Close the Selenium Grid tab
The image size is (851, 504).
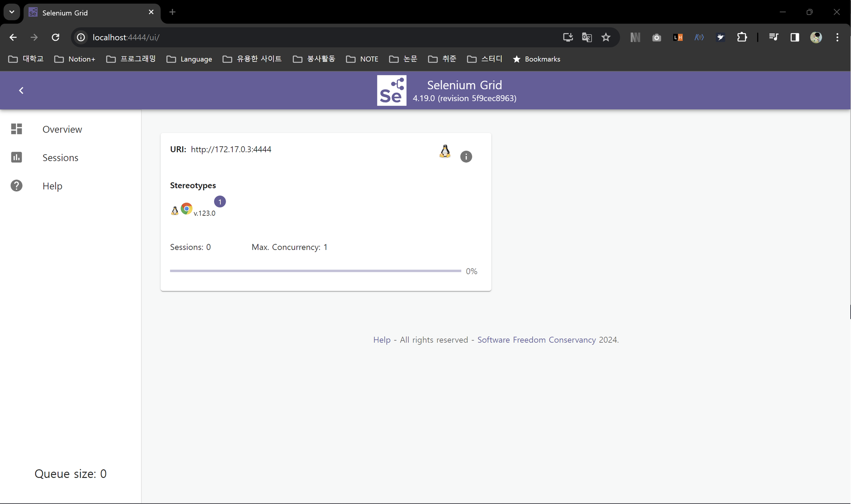coord(151,12)
